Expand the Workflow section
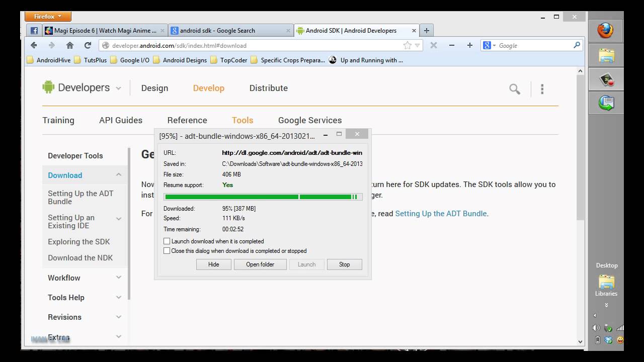The width and height of the screenshot is (644, 362). pyautogui.click(x=119, y=278)
